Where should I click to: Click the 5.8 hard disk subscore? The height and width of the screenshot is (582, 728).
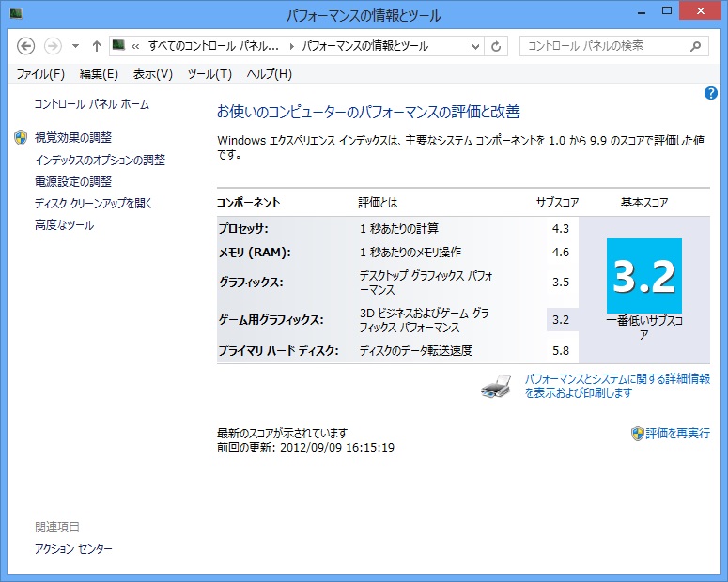coord(561,351)
